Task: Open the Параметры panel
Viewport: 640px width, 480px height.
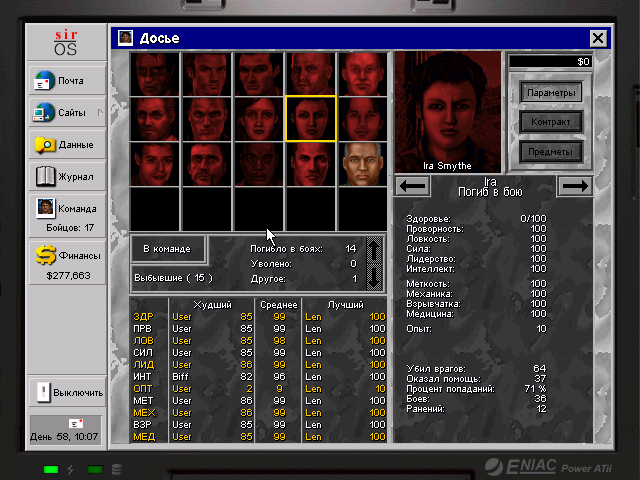Action: pos(551,93)
